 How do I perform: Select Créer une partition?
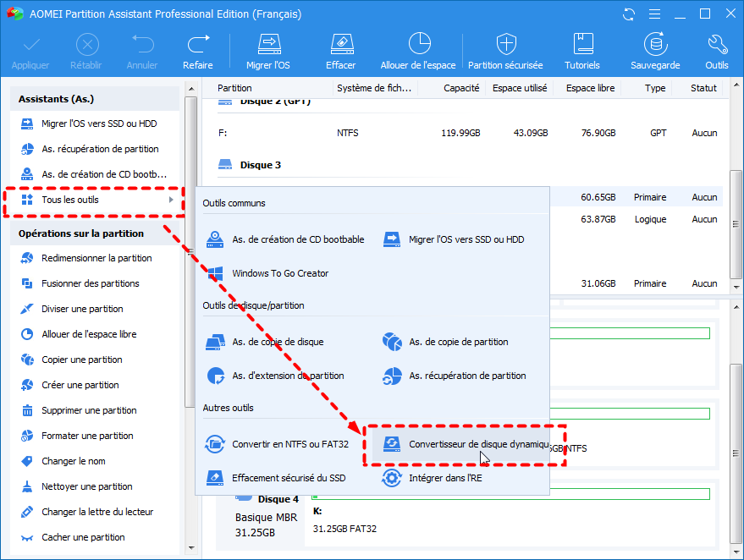pos(95,385)
